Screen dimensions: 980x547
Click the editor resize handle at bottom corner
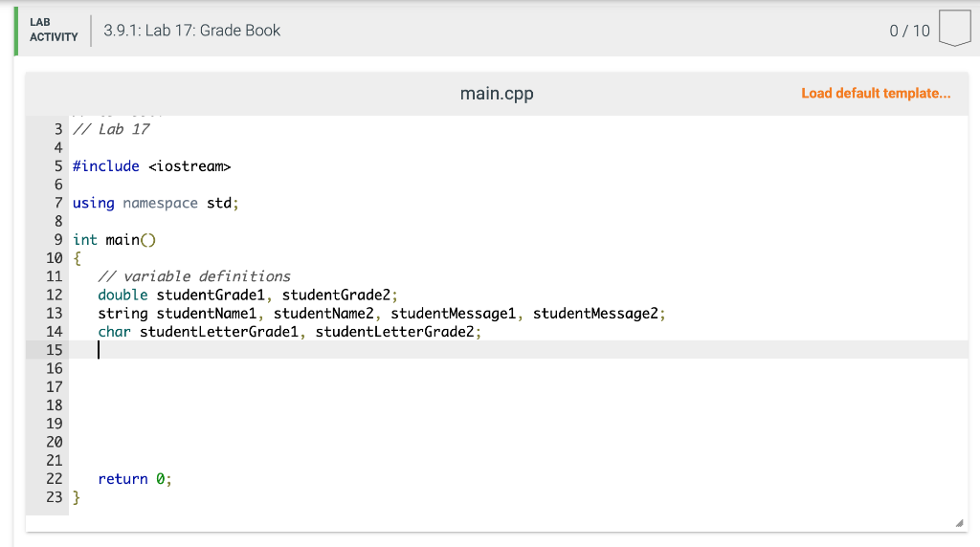[x=959, y=523]
